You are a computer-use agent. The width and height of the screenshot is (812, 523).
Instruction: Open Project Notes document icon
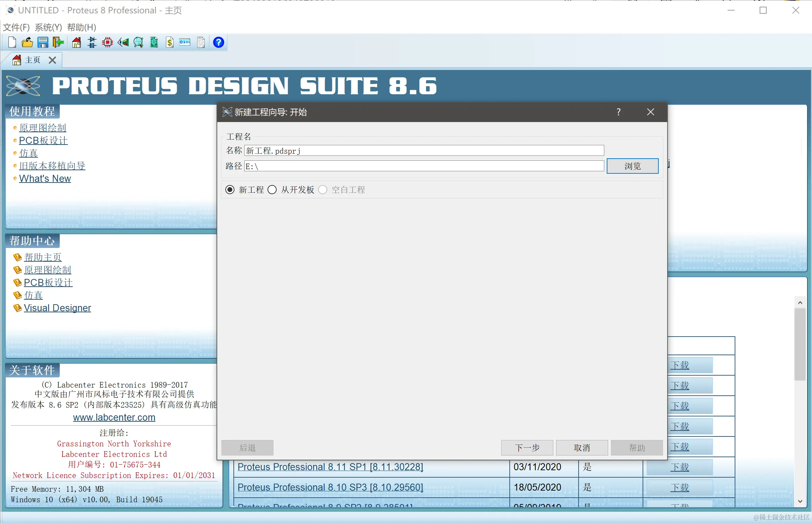pyautogui.click(x=201, y=43)
